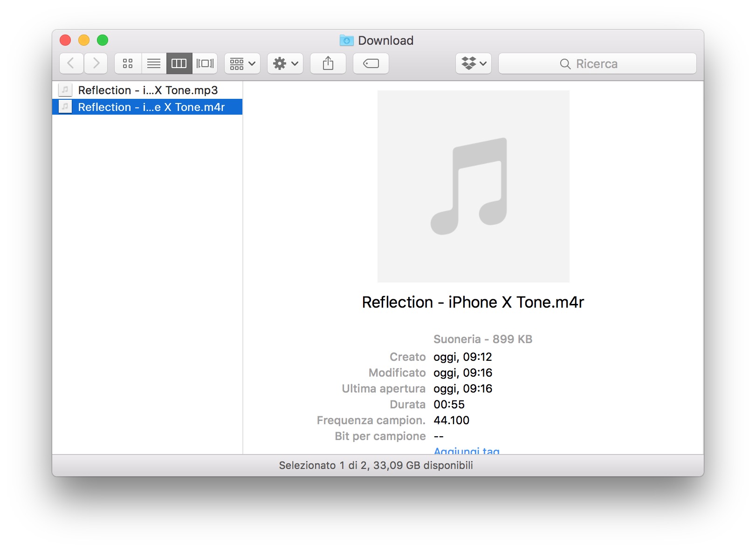
Task: Open the gear action menu
Action: 285,63
